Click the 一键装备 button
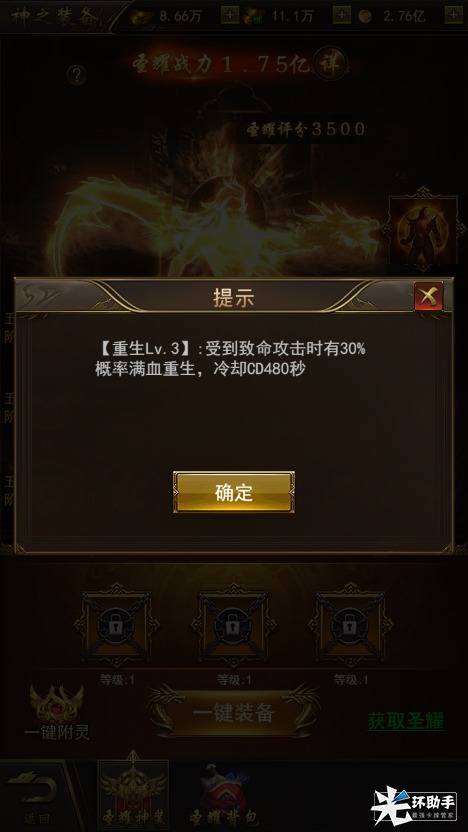The width and height of the screenshot is (468, 832). 233,713
